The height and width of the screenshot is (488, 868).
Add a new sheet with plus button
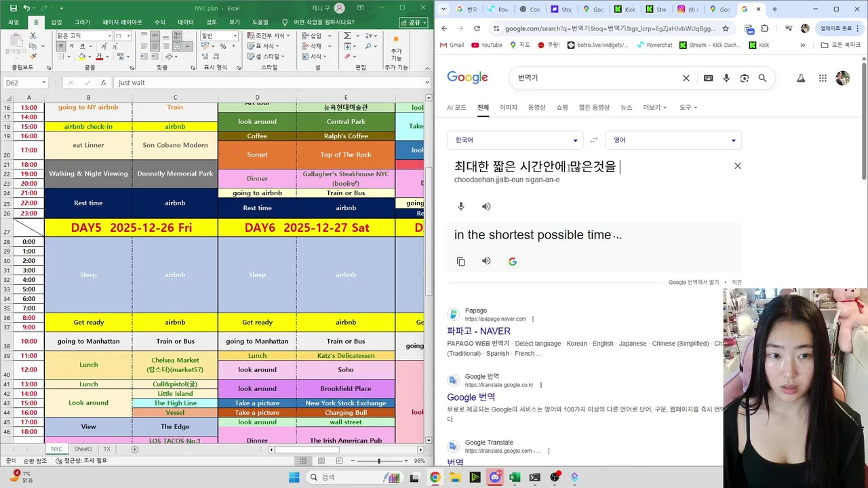coord(134,449)
